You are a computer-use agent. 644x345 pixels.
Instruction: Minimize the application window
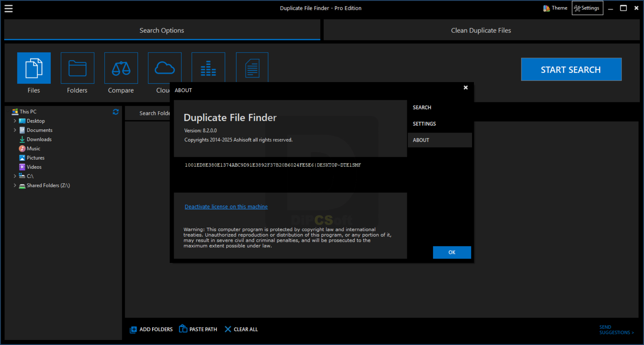coord(610,8)
